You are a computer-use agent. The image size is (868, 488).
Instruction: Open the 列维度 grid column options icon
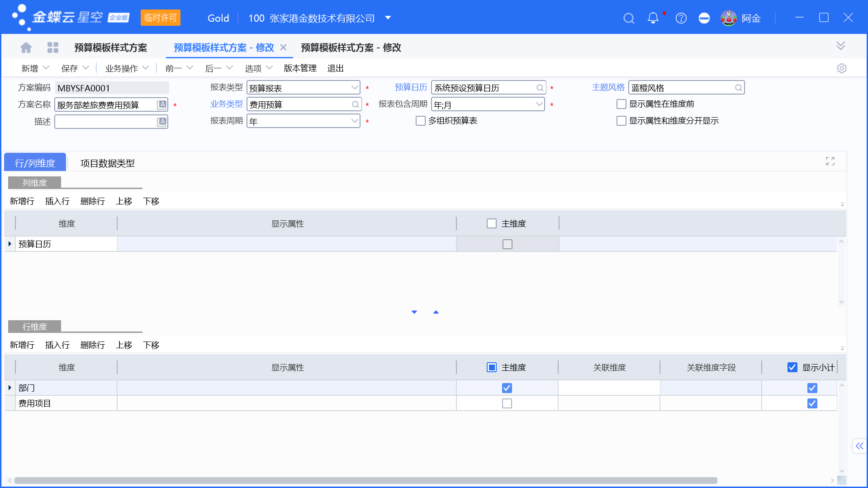(842, 204)
